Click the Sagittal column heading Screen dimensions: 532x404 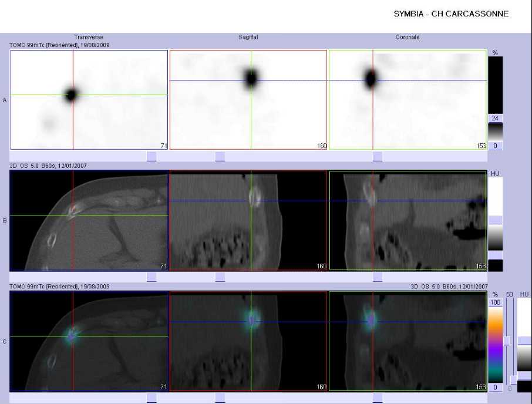248,37
